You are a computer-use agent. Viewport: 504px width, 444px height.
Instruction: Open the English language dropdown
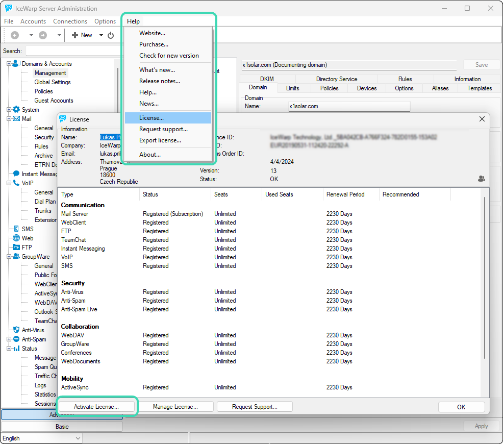pos(41,438)
